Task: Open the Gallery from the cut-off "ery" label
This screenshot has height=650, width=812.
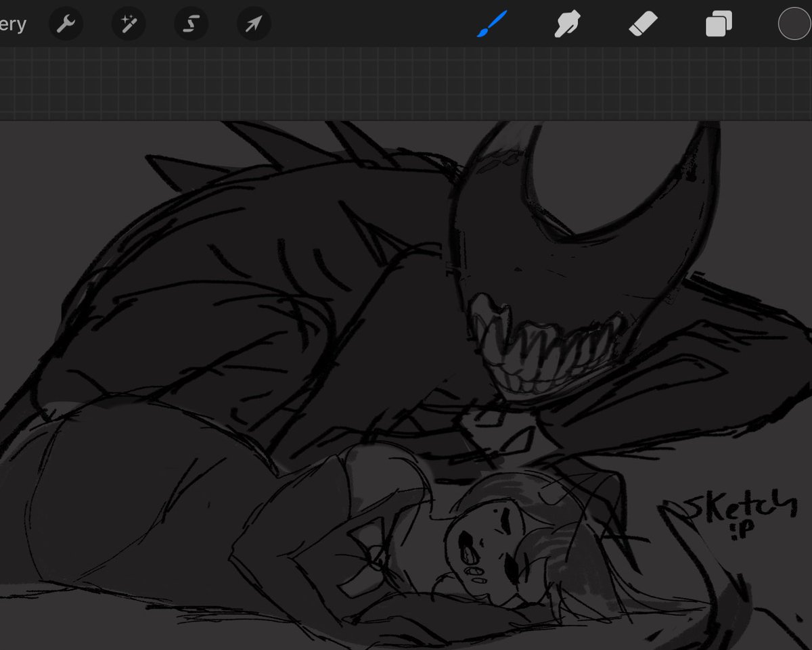Action: tap(13, 25)
